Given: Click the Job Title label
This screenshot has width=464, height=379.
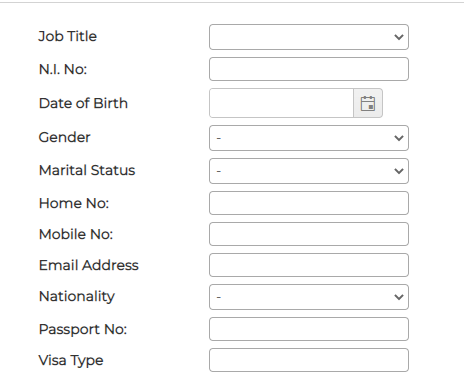Looking at the screenshot, I should (68, 36).
